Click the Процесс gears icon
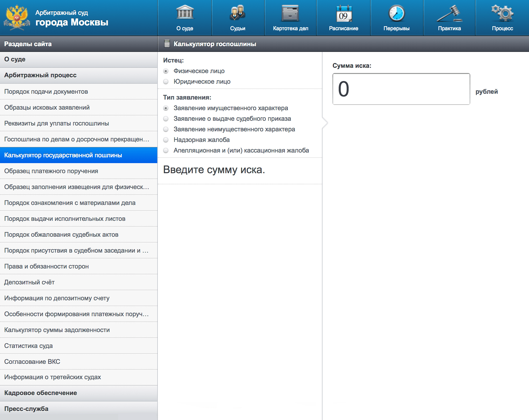This screenshot has width=529, height=420. [502, 13]
